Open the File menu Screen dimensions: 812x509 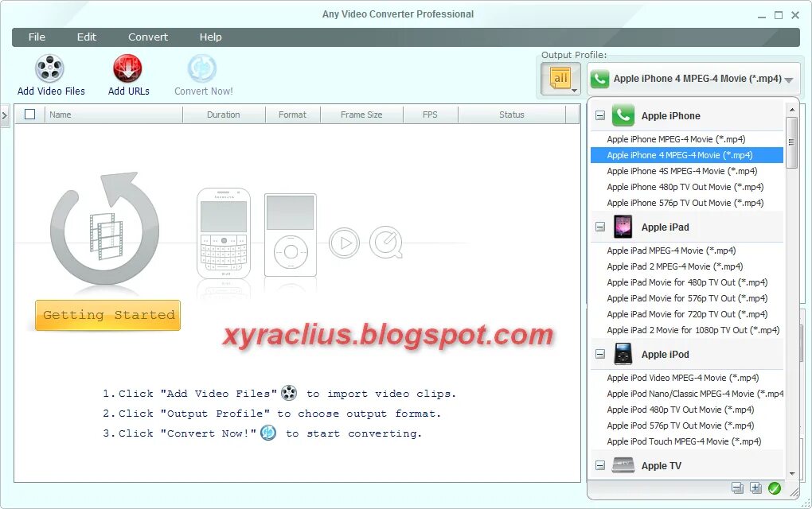(x=37, y=37)
